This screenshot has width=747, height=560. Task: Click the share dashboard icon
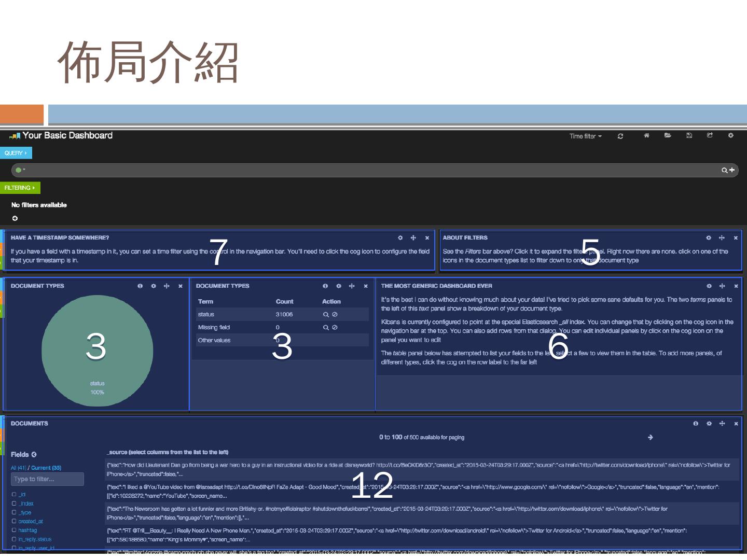(x=710, y=136)
